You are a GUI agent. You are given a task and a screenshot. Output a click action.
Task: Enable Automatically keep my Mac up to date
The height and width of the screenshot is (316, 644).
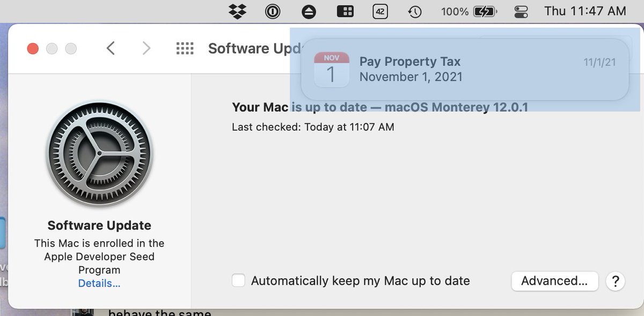pyautogui.click(x=239, y=281)
